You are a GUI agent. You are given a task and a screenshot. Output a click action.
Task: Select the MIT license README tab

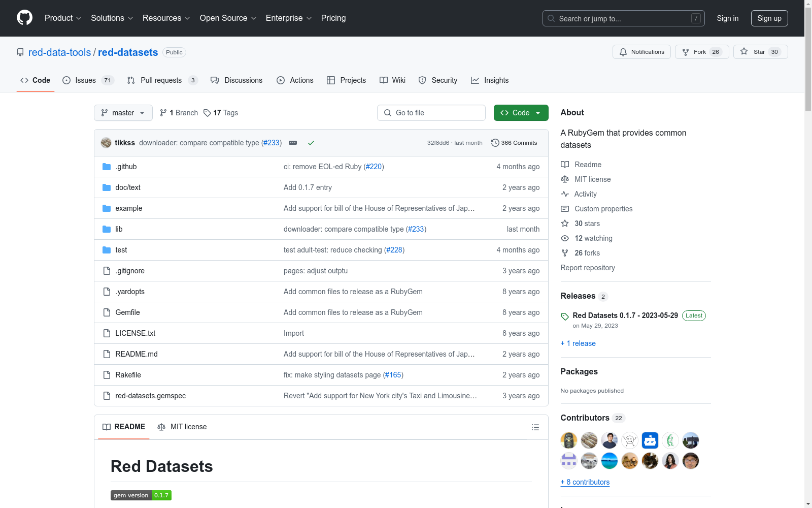tap(182, 427)
